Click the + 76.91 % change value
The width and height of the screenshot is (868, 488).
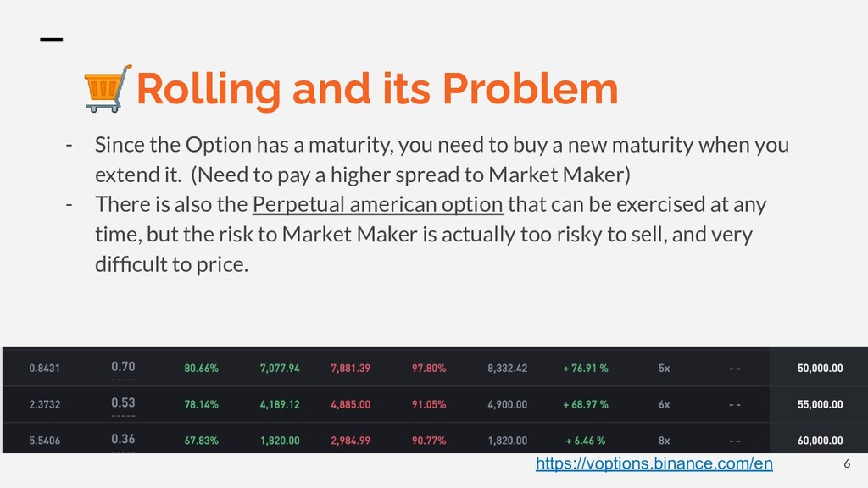click(586, 369)
